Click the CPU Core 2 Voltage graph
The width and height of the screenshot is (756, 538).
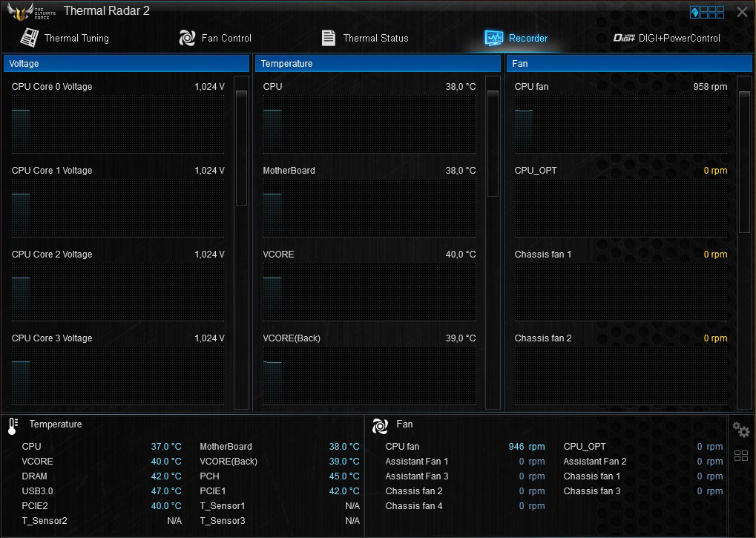pos(118,292)
